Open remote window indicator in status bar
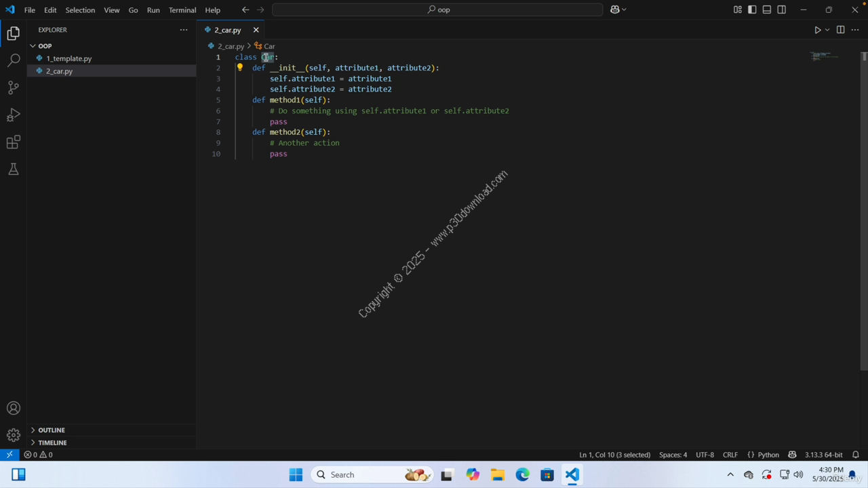This screenshot has height=488, width=868. click(9, 455)
